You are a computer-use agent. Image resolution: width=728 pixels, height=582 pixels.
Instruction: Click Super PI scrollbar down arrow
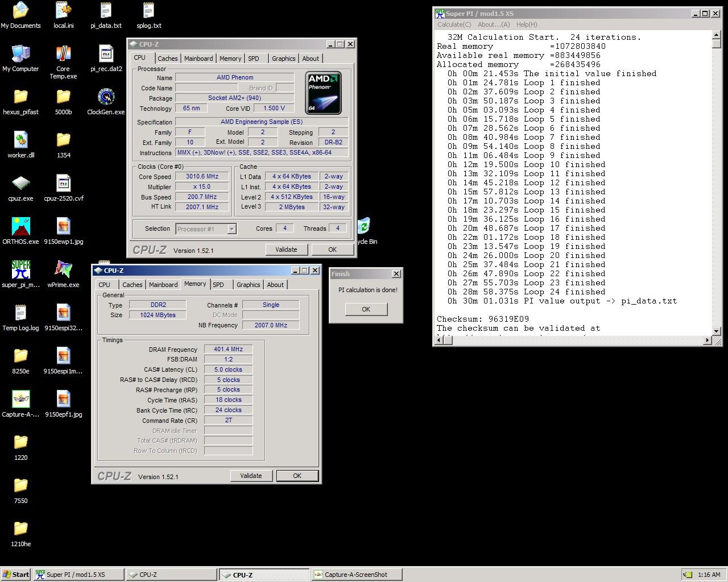point(716,331)
